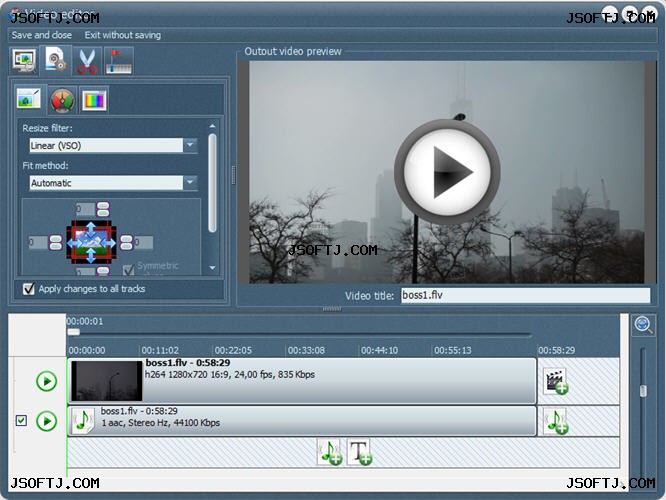Click the right crop value stepper

[x=126, y=243]
